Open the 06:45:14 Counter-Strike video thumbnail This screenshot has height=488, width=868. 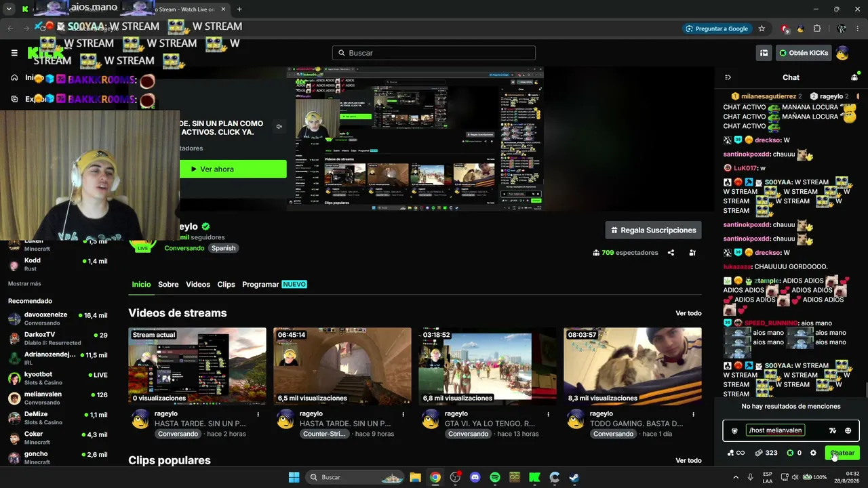coord(342,367)
